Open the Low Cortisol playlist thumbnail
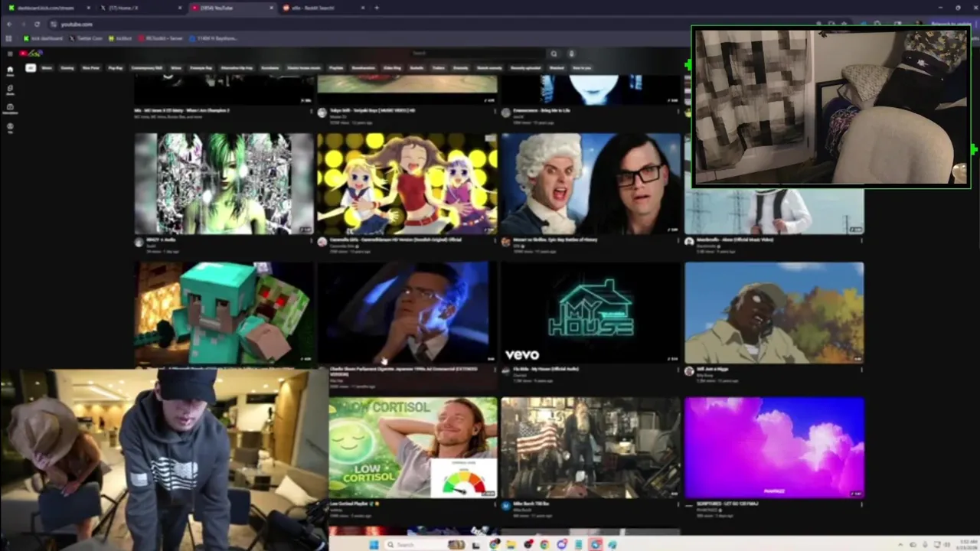 413,448
